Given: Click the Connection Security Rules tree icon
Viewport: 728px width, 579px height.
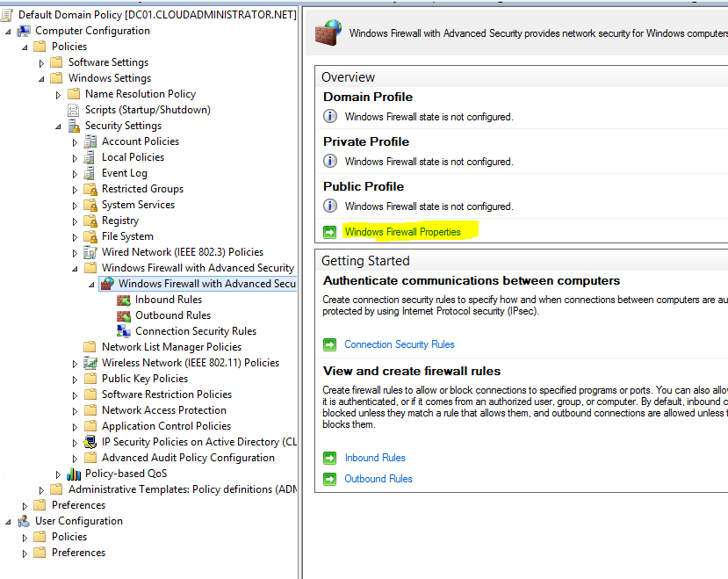Looking at the screenshot, I should coord(124,331).
